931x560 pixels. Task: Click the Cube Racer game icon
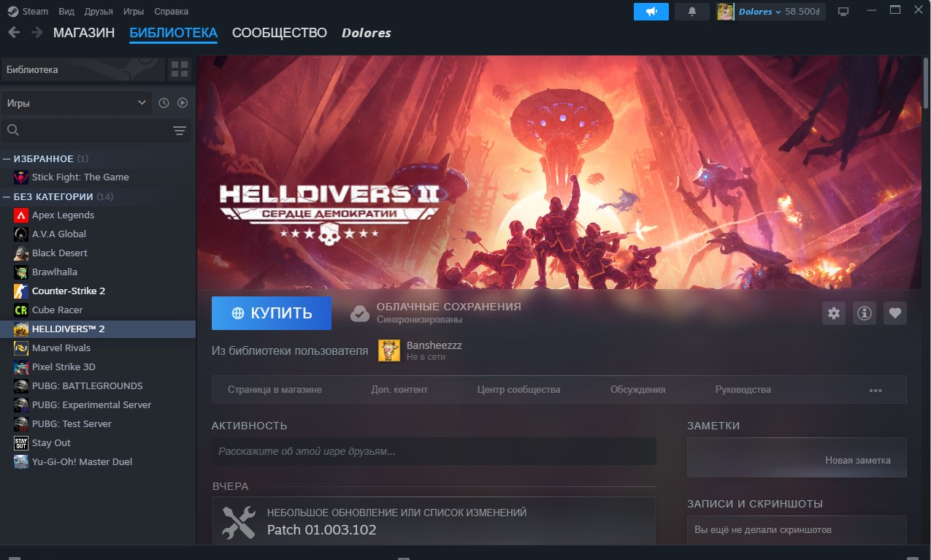[x=21, y=310]
